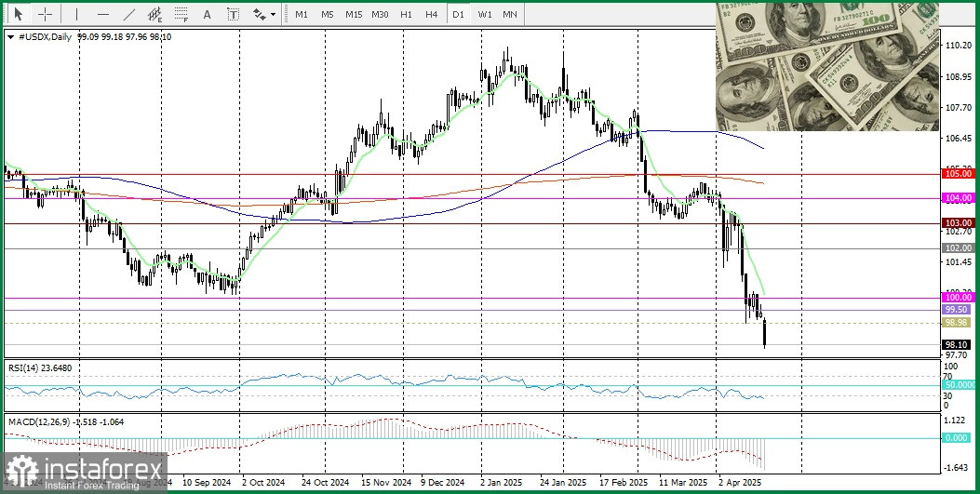Click the MACD(12,26,9) indicator label
The height and width of the screenshot is (494, 980).
coord(66,422)
